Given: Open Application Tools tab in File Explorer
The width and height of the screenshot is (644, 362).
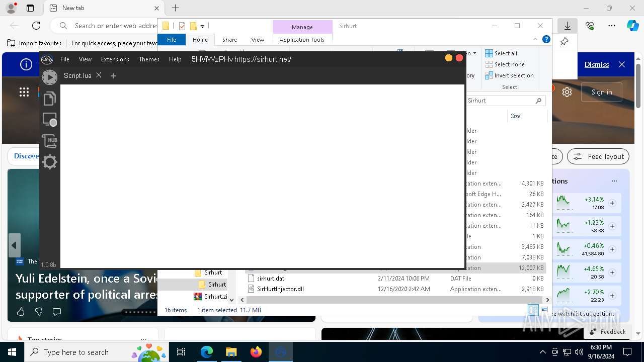Looking at the screenshot, I should (302, 40).
